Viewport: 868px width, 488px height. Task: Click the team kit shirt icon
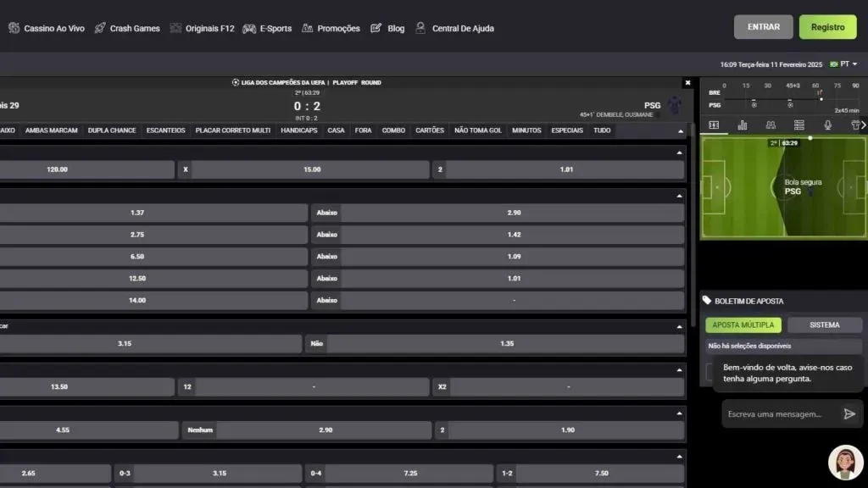(854, 125)
